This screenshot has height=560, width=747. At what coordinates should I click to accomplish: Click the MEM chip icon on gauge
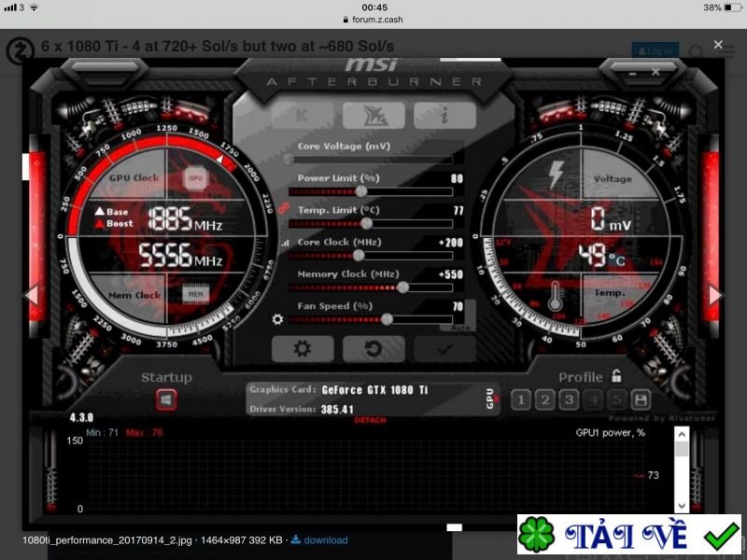(195, 294)
